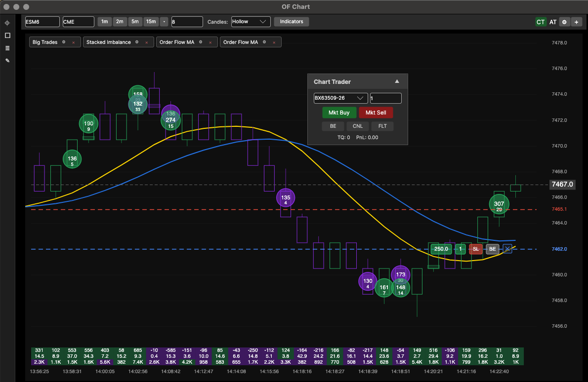
Task: Click the Mkt Buy button
Action: pos(339,113)
